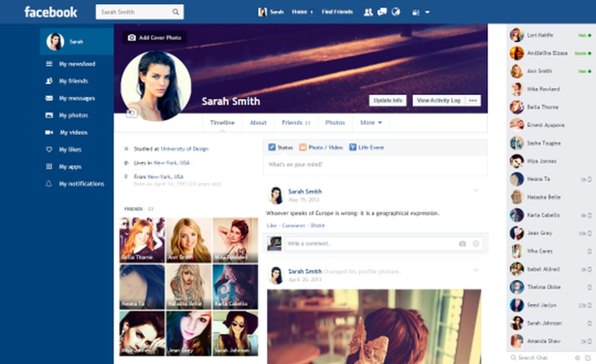Image resolution: width=596 pixels, height=364 pixels.
Task: Open chat with Lori Halfin
Action: pyautogui.click(x=550, y=35)
